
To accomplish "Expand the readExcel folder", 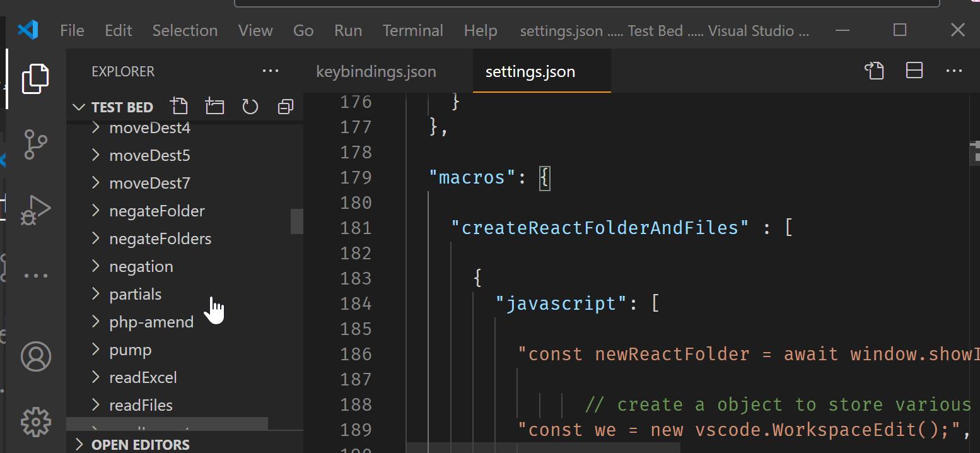I will point(185,377).
